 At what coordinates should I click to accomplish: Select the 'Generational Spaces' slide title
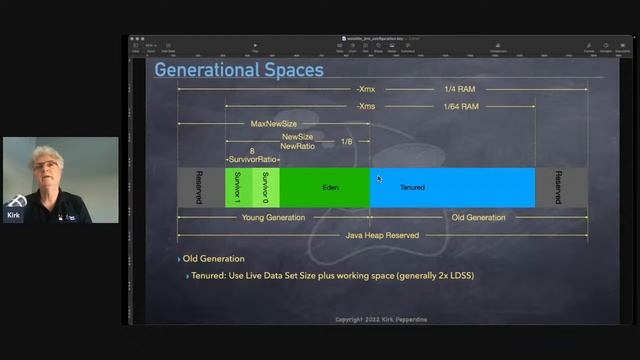coord(239,70)
